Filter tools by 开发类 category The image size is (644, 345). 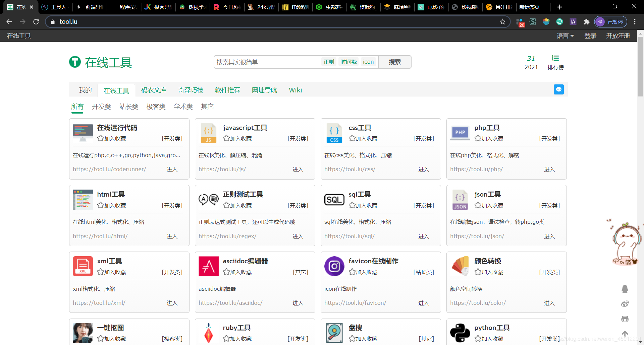pos(101,107)
